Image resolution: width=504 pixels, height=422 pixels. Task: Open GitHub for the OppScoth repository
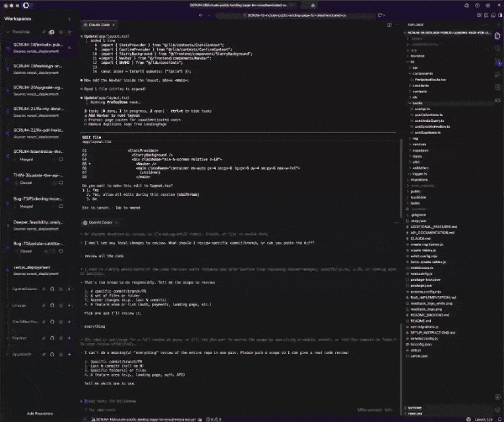52,354
